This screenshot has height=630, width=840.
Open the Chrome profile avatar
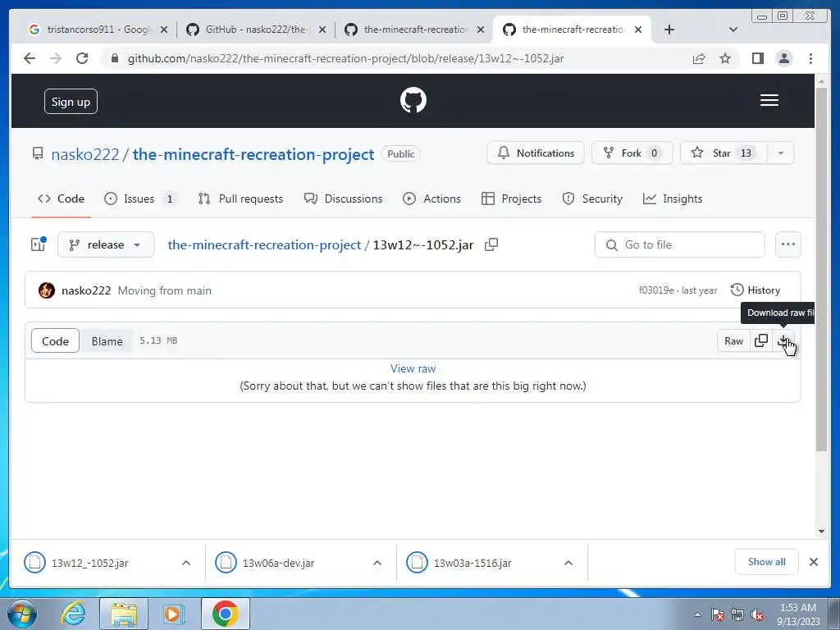783,58
